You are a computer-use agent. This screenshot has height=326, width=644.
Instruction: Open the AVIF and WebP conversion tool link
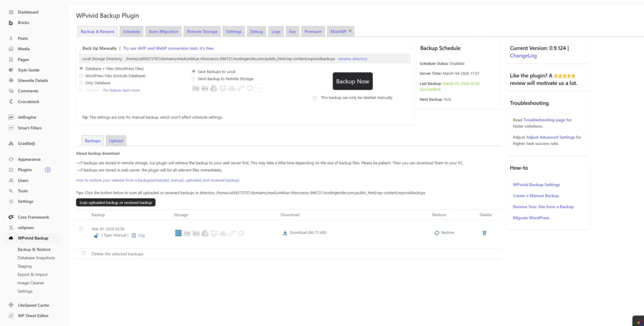[x=168, y=48]
